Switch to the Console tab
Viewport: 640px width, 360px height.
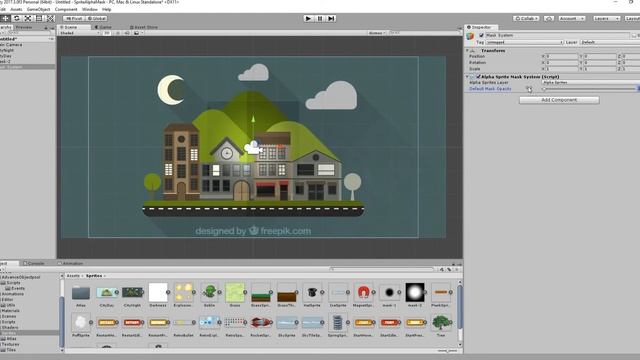(x=34, y=263)
